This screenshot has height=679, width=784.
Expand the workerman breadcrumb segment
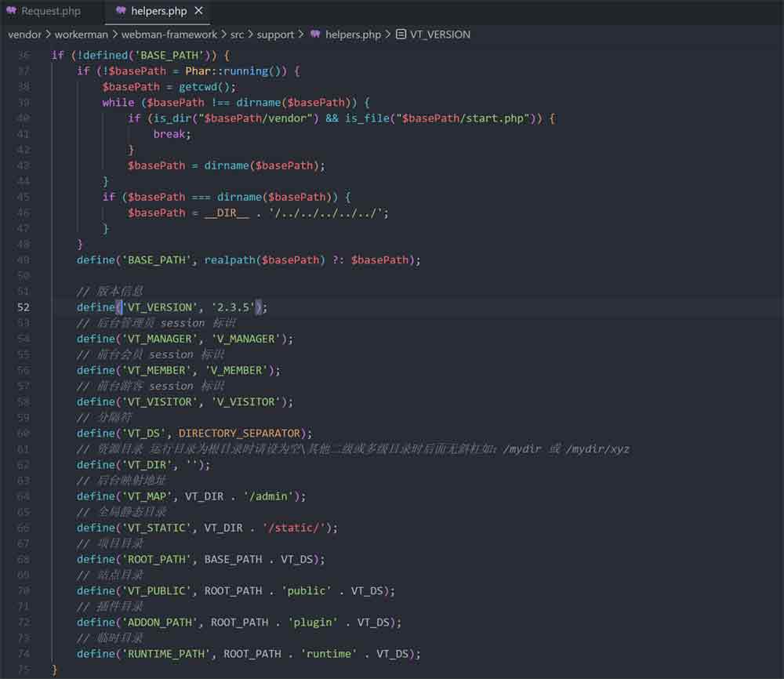point(82,34)
